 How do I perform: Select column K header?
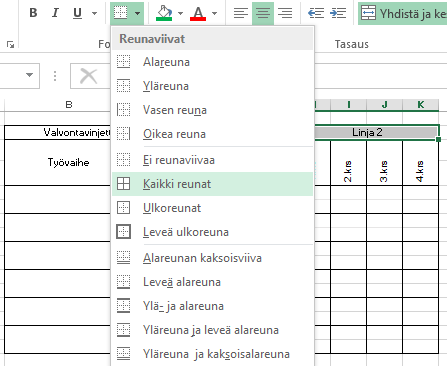click(421, 105)
